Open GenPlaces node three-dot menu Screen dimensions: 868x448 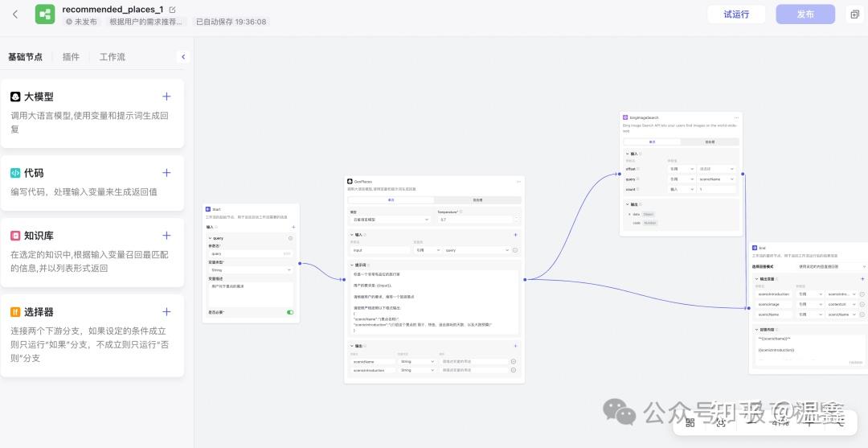pyautogui.click(x=518, y=182)
